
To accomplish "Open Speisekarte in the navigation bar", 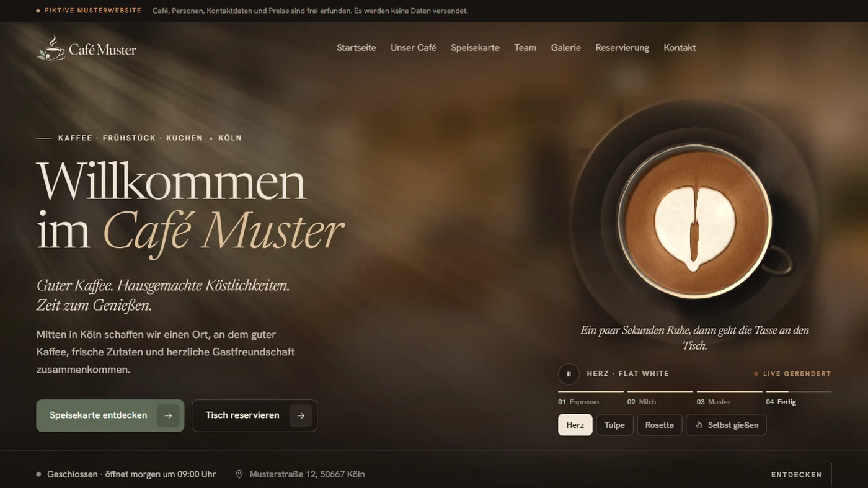I will click(476, 48).
